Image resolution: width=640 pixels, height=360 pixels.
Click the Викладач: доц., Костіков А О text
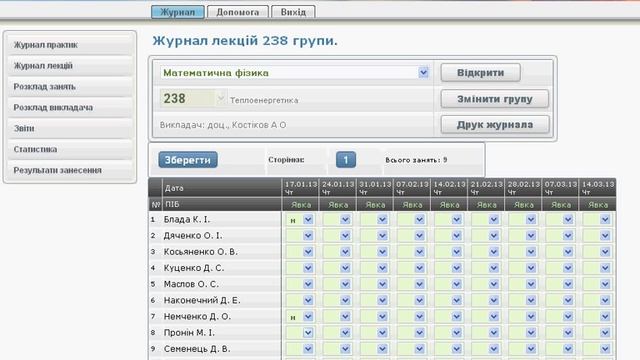223,125
